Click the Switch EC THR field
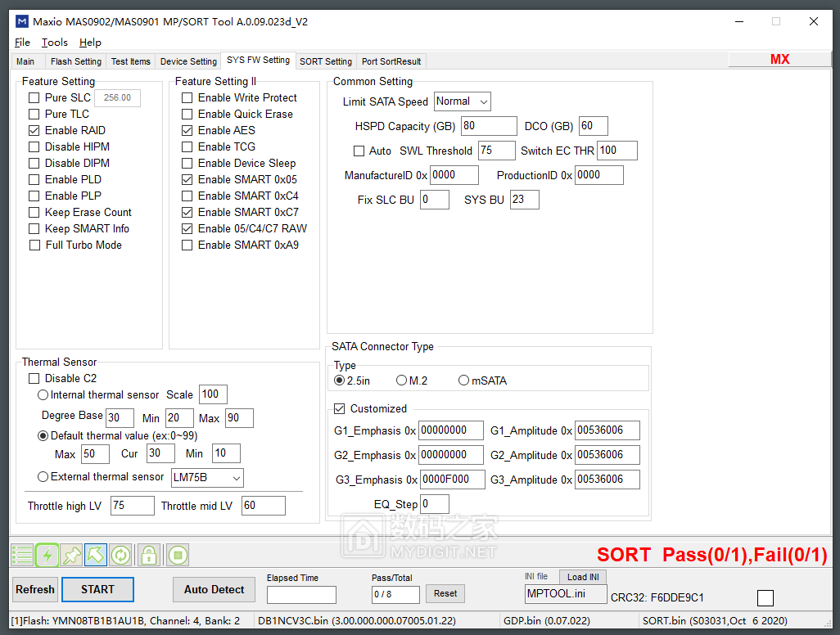 (617, 151)
